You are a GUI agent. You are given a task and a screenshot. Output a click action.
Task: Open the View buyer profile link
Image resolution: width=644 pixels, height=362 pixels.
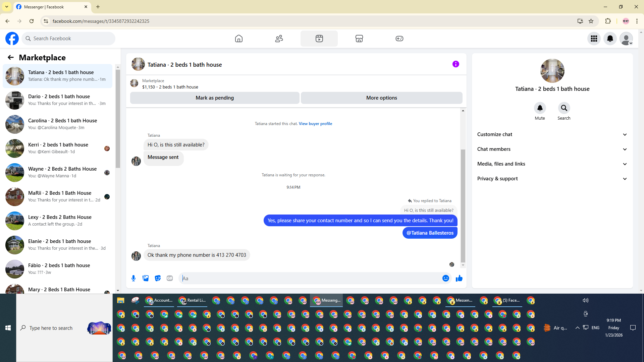point(315,124)
